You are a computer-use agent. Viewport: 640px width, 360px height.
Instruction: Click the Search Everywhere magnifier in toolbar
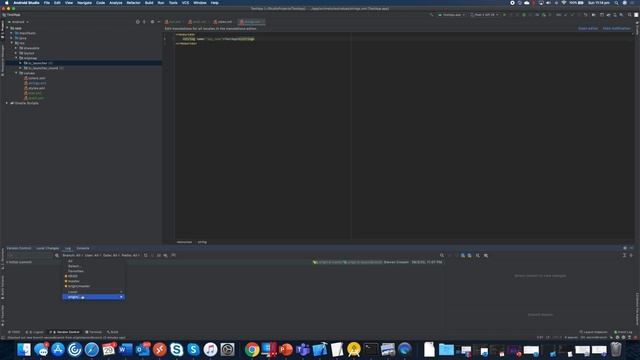click(x=629, y=15)
